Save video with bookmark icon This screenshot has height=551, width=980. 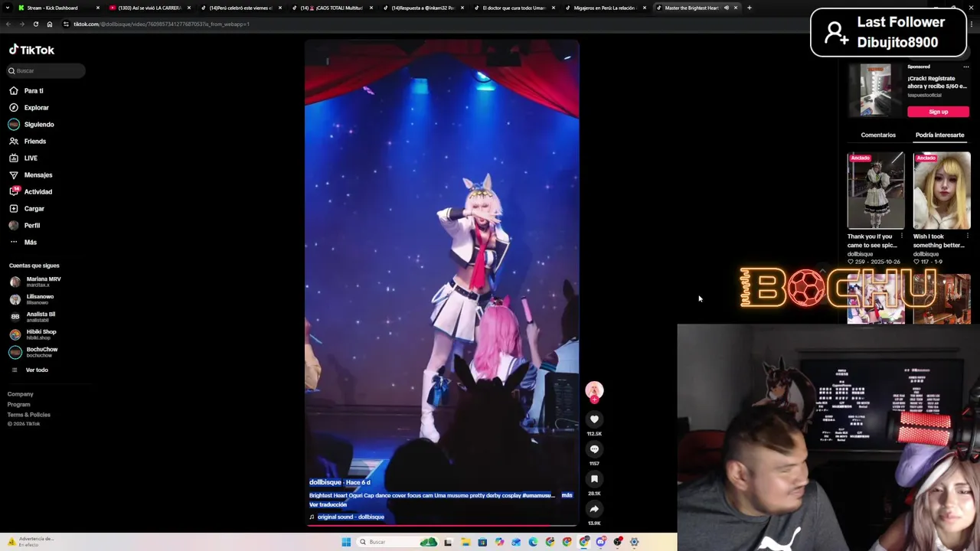(594, 479)
